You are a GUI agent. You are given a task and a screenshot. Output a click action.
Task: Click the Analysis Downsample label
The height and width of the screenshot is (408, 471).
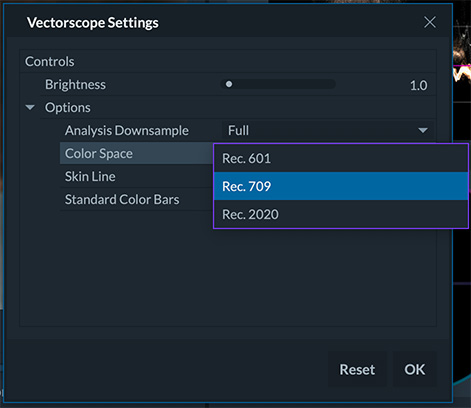coord(127,130)
